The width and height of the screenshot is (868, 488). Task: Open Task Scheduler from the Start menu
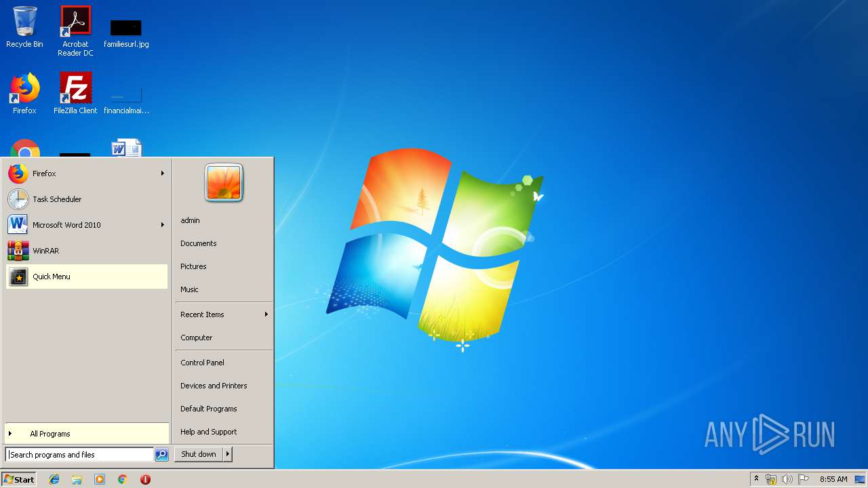point(87,199)
